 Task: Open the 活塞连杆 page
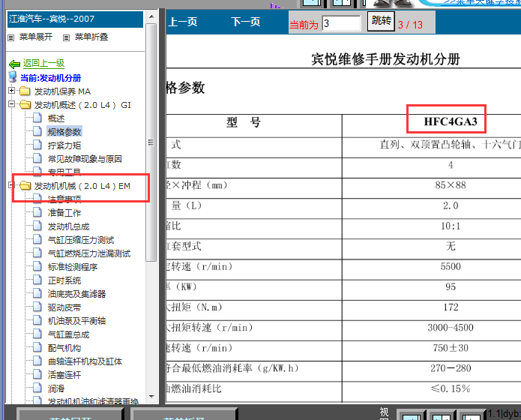point(64,375)
